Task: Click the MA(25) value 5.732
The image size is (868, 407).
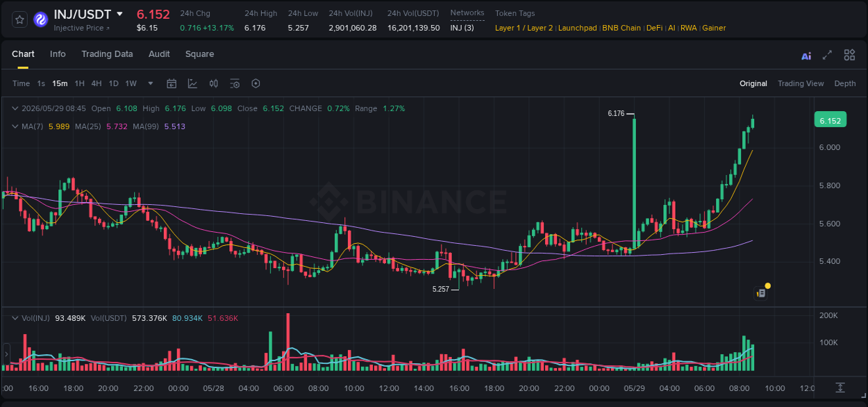Action: (117, 126)
